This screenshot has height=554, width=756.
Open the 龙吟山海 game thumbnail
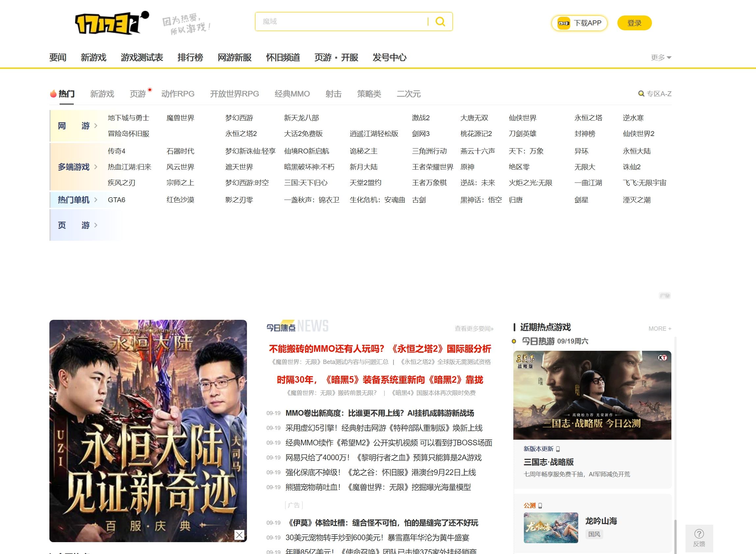pos(551,528)
